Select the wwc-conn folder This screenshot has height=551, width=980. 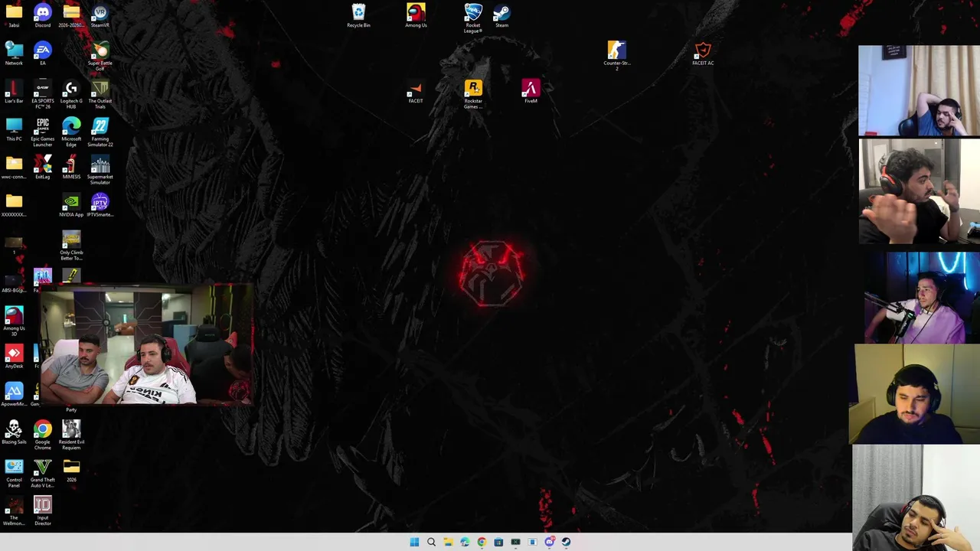tap(14, 168)
